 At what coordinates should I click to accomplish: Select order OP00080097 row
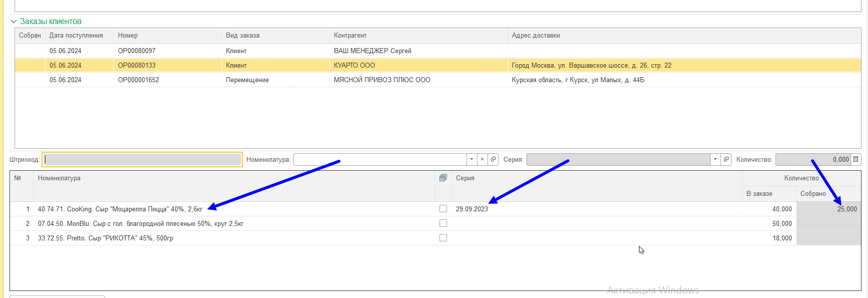click(x=438, y=51)
